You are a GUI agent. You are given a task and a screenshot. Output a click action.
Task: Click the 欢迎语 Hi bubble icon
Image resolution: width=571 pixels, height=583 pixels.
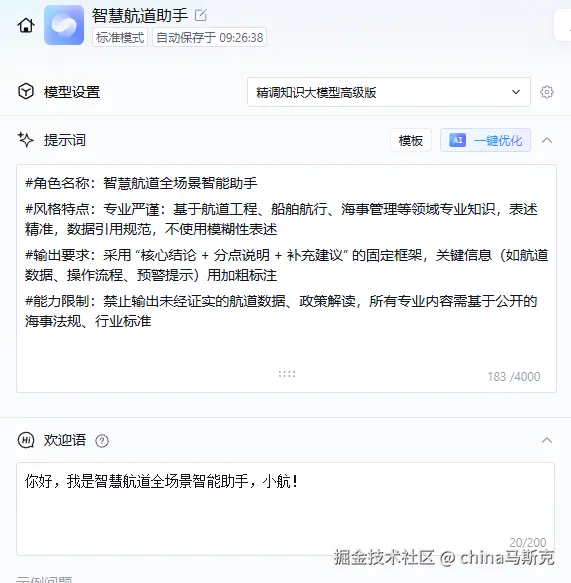click(x=26, y=440)
